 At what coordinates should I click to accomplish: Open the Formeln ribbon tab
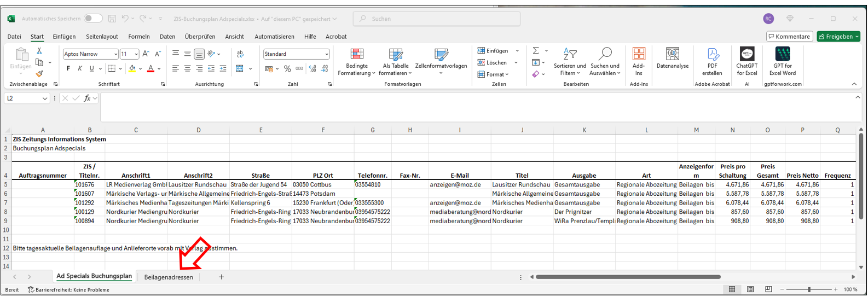click(139, 37)
